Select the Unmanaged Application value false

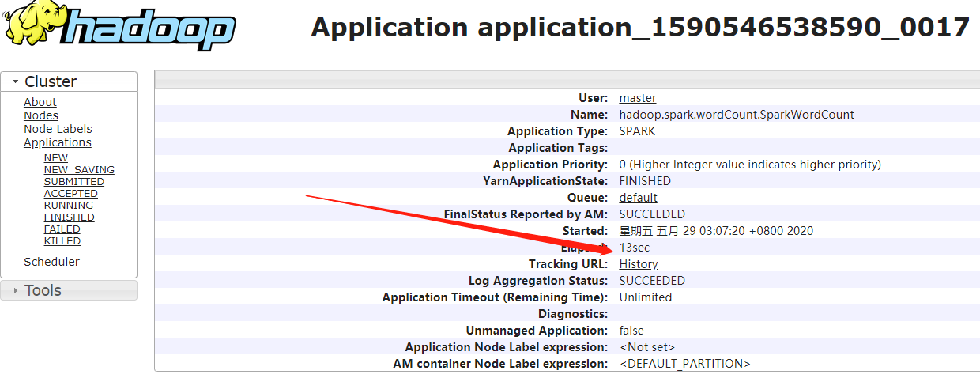631,331
